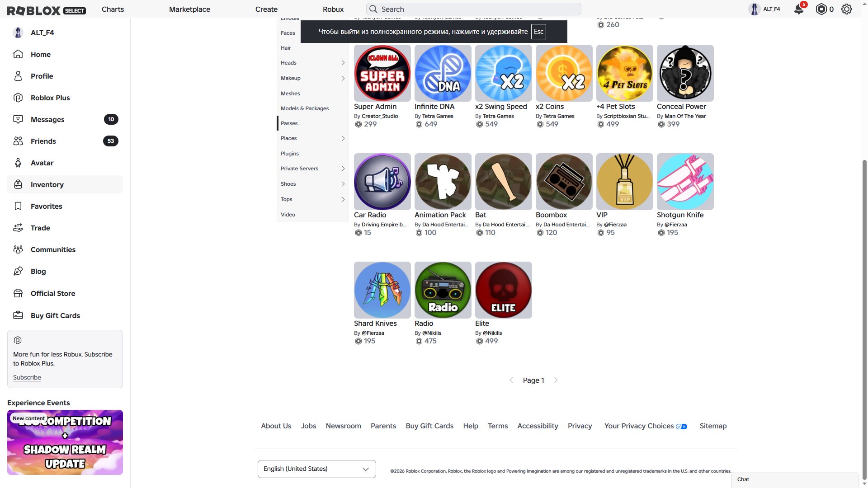Select the Models & Packages category

[313, 108]
